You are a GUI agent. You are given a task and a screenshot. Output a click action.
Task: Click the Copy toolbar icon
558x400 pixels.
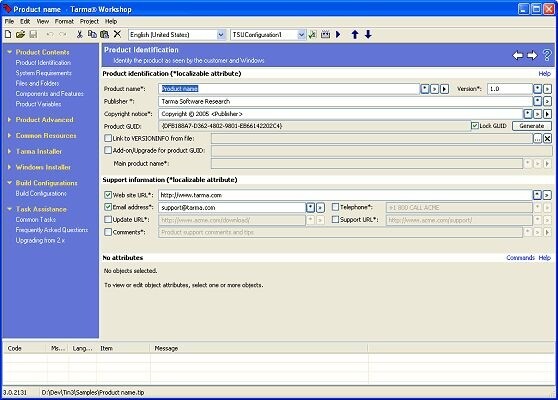click(92, 34)
